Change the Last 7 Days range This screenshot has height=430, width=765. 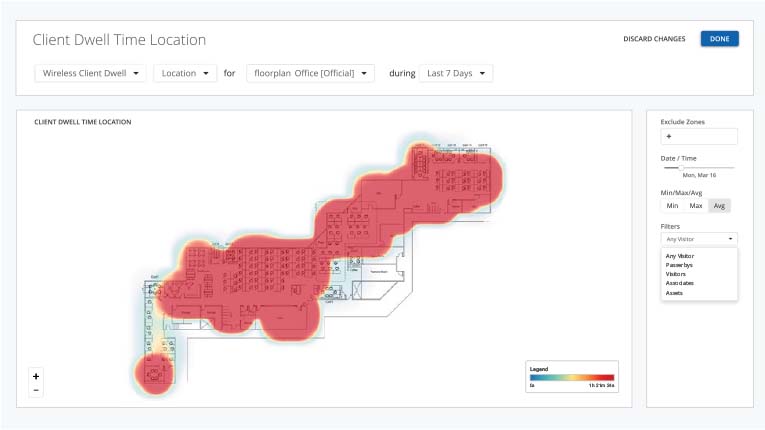coord(455,73)
